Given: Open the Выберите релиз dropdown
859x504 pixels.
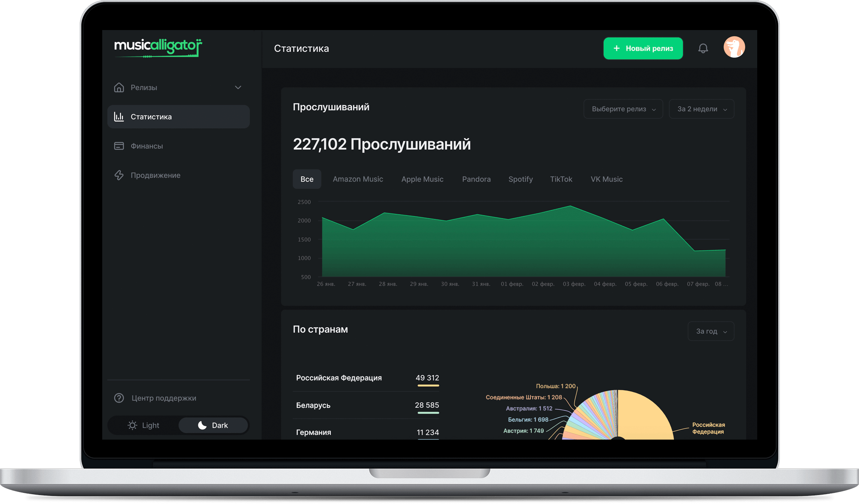Looking at the screenshot, I should [623, 109].
